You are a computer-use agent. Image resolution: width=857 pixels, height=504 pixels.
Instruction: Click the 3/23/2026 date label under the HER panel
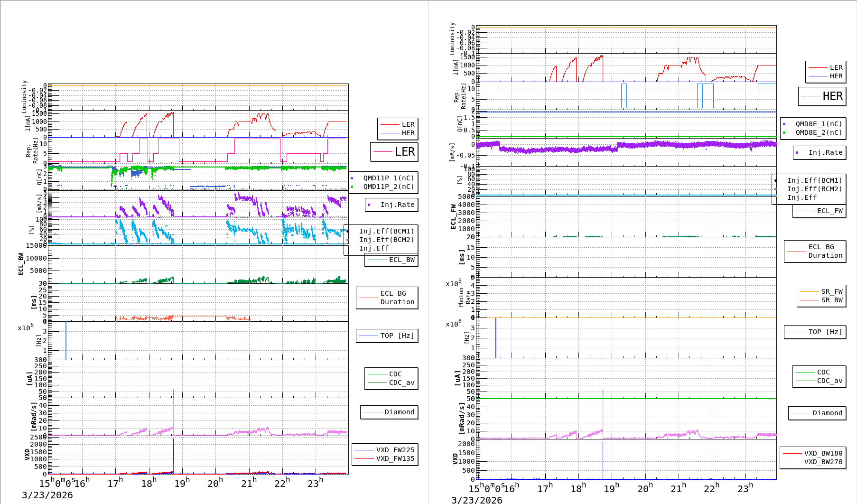click(476, 500)
